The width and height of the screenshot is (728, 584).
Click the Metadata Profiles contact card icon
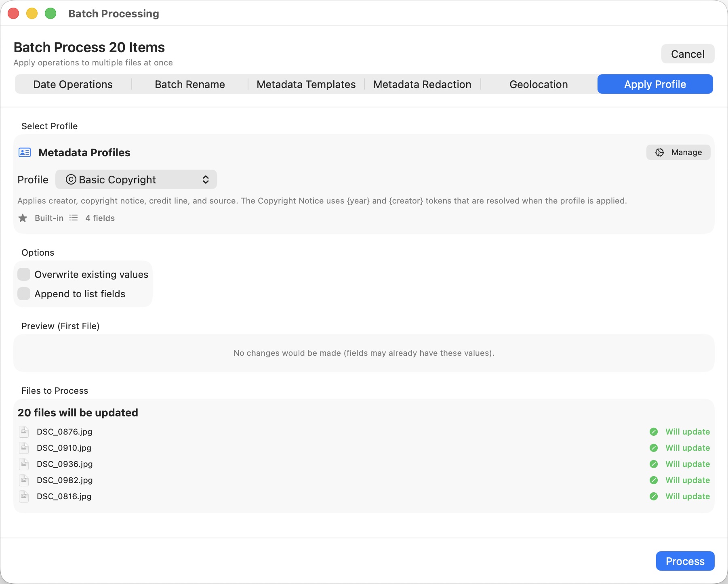(24, 152)
